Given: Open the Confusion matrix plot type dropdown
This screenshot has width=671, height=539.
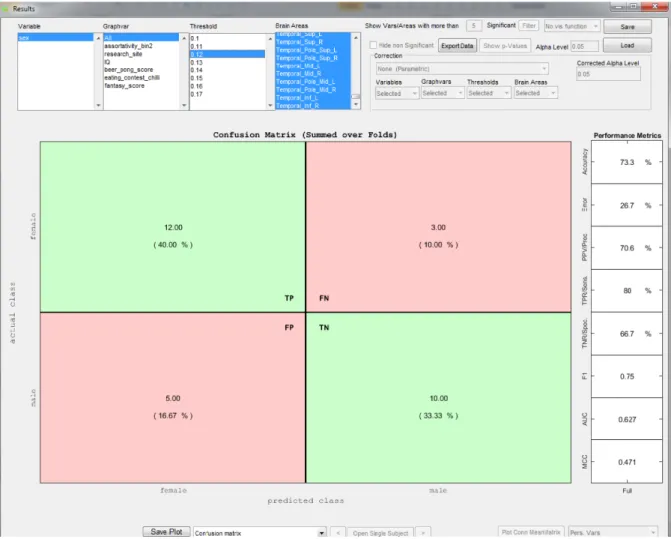Looking at the screenshot, I should tap(260, 533).
